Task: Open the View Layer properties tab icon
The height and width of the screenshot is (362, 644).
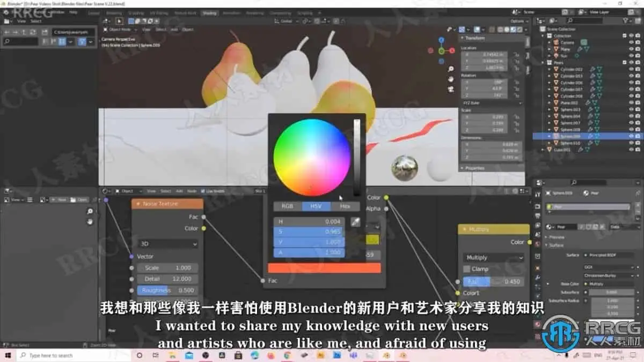Action: point(538,225)
